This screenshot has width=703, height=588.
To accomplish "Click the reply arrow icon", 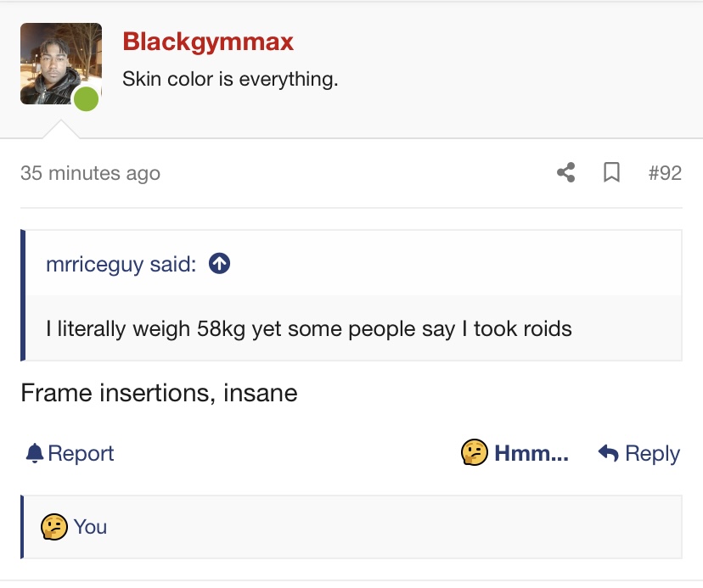I will click(x=609, y=453).
